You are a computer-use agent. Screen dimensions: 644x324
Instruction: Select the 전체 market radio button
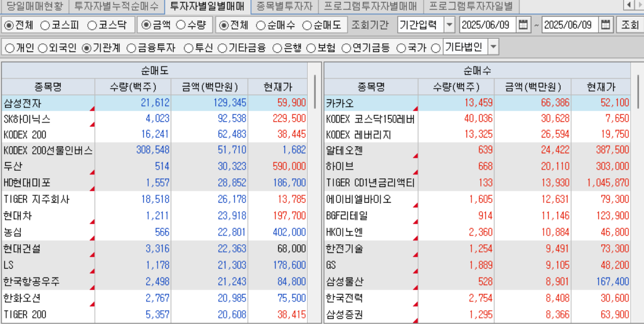(x=9, y=26)
